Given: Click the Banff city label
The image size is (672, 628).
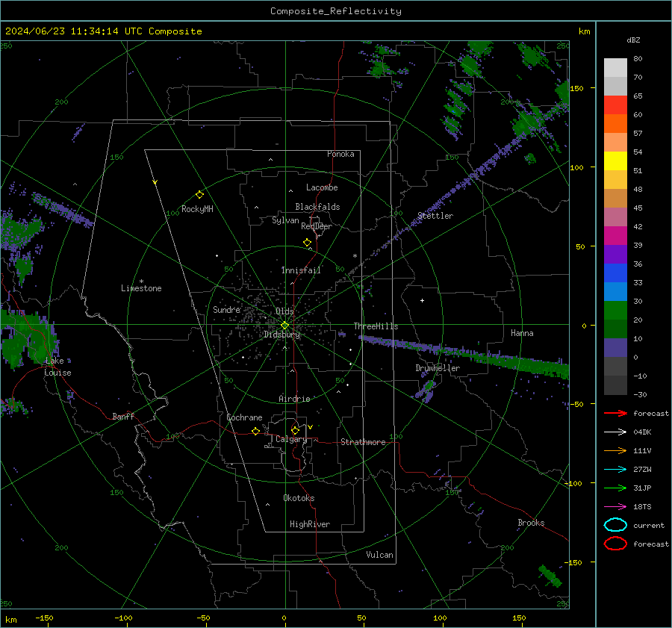Looking at the screenshot, I should (x=123, y=416).
